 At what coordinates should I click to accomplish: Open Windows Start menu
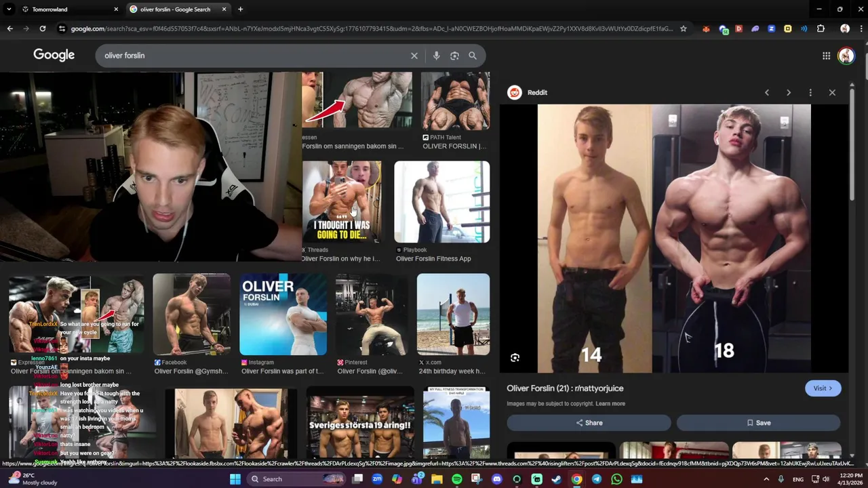click(x=235, y=479)
